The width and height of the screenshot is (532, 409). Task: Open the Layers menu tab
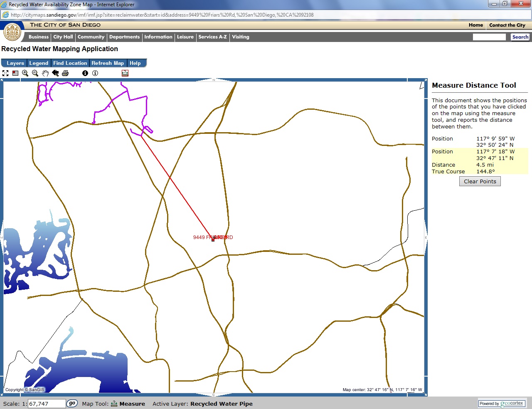coord(15,63)
